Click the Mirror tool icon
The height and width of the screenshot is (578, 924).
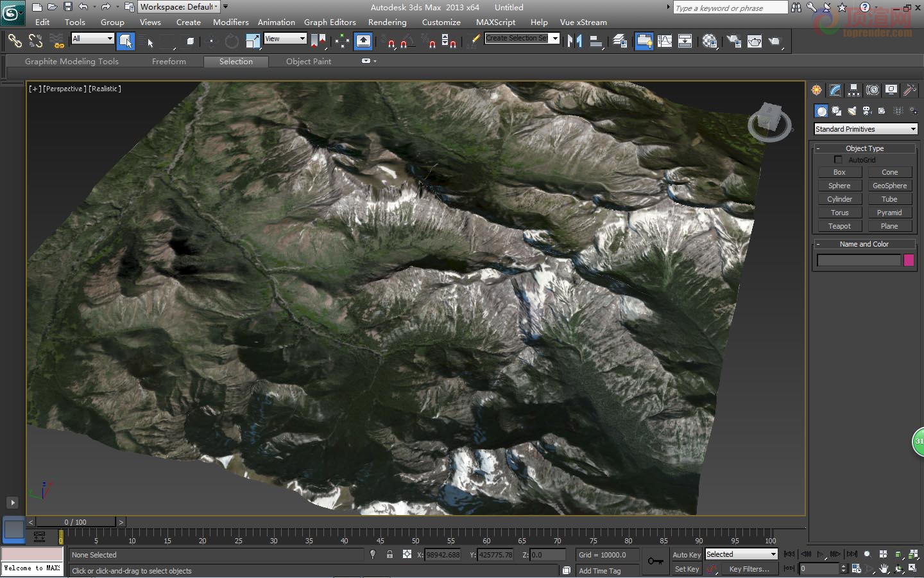(575, 41)
